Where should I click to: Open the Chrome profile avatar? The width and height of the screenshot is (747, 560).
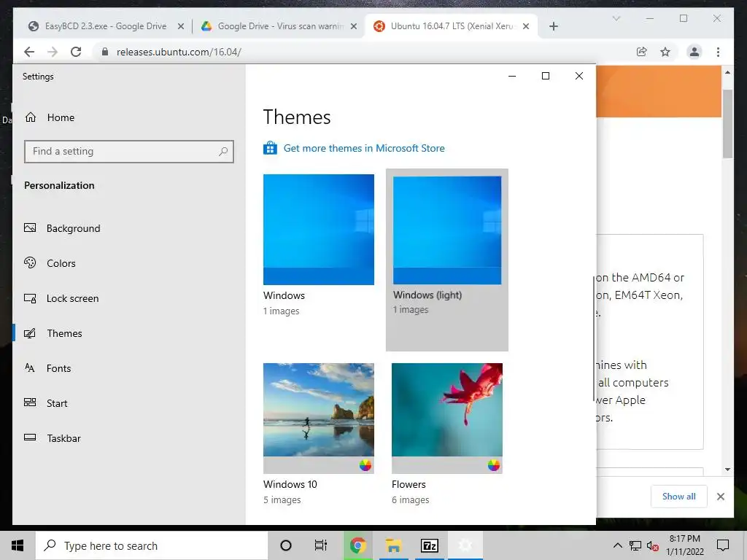tap(694, 52)
